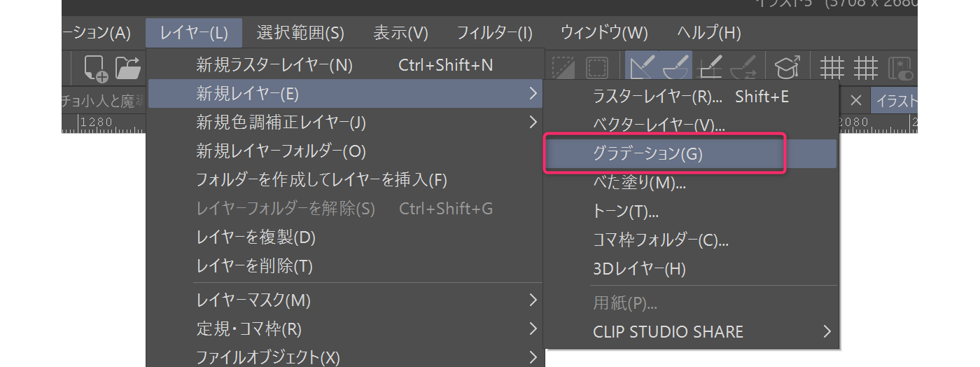This screenshot has width=980, height=367.
Task: Create a 新規レイヤーフォルダー(O)
Action: pos(281,151)
